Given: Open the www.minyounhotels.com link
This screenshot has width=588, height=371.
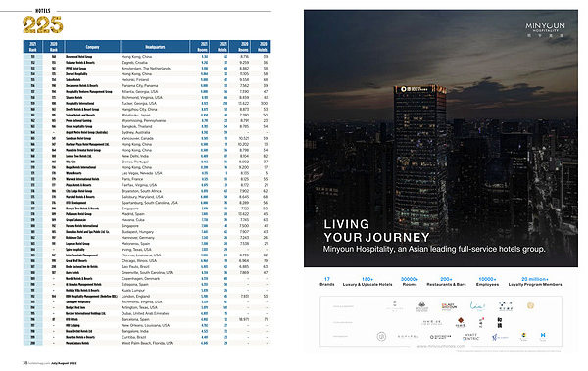Looking at the screenshot, I should pyautogui.click(x=441, y=346).
